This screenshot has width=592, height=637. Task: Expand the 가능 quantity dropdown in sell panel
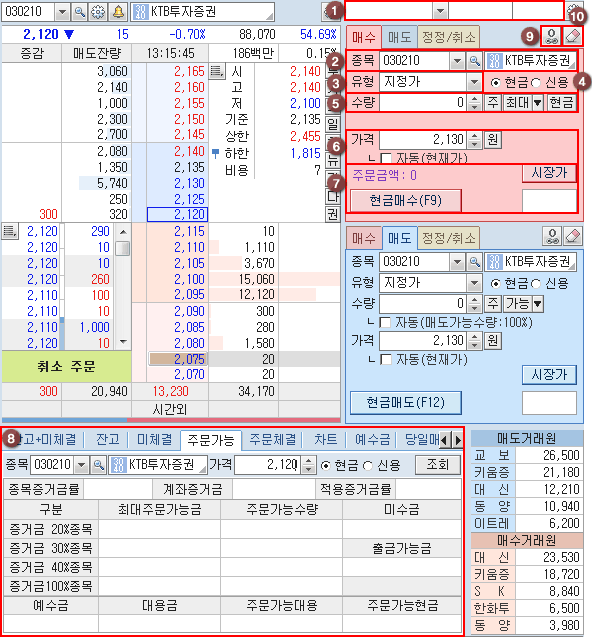[x=538, y=303]
